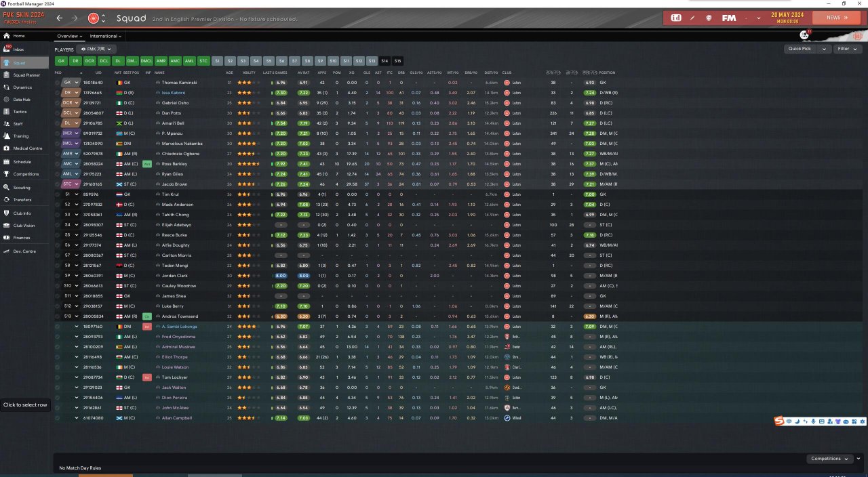Toggle selection circle for Gabriel Osho row
This screenshot has width=868, height=477.
tap(58, 103)
